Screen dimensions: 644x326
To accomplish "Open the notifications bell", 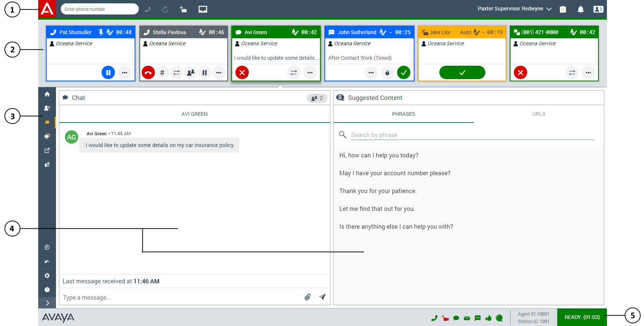I will [581, 9].
